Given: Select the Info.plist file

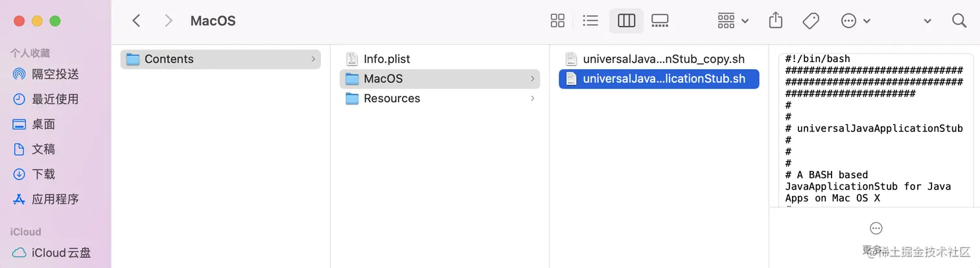Looking at the screenshot, I should [386, 59].
